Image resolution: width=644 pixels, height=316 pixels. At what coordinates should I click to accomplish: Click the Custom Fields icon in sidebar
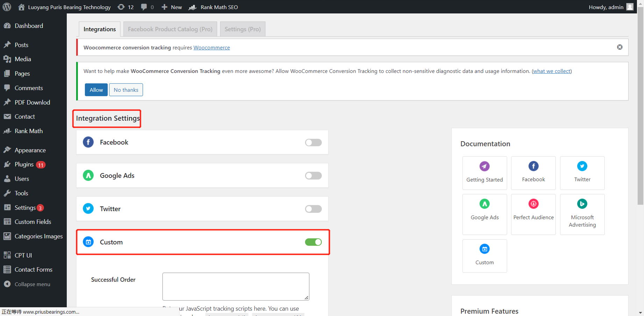point(7,222)
